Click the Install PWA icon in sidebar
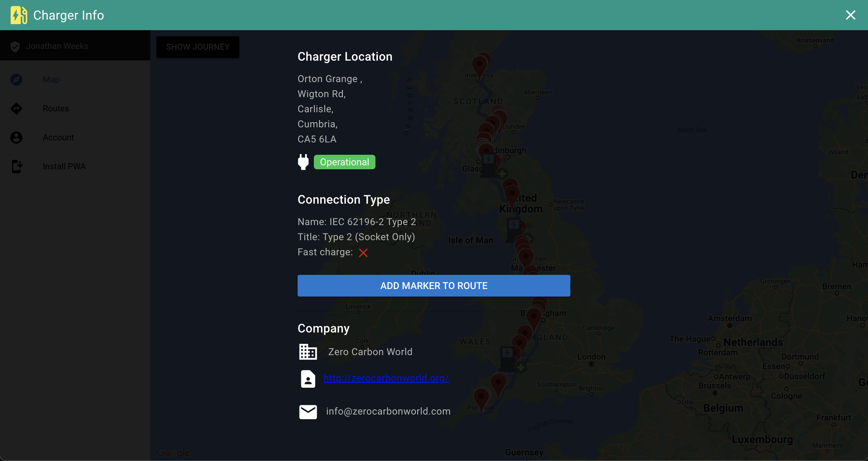868x461 pixels. click(x=17, y=166)
